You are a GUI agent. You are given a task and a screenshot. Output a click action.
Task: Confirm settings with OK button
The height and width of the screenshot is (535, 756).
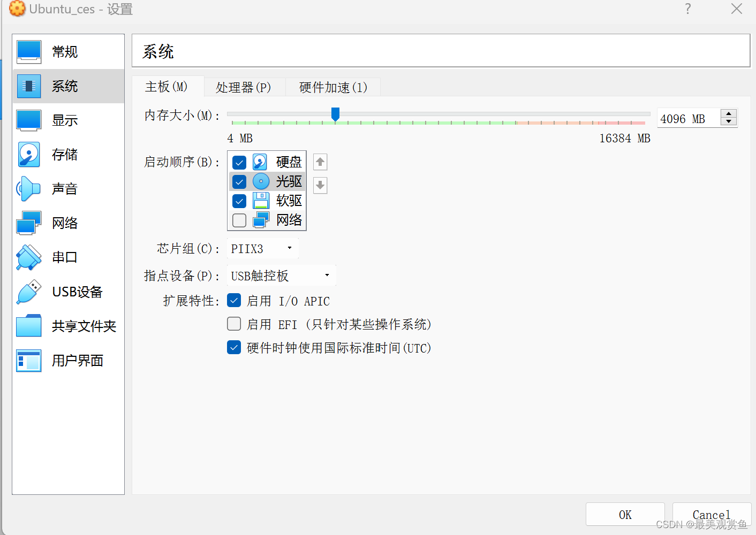coord(625,515)
